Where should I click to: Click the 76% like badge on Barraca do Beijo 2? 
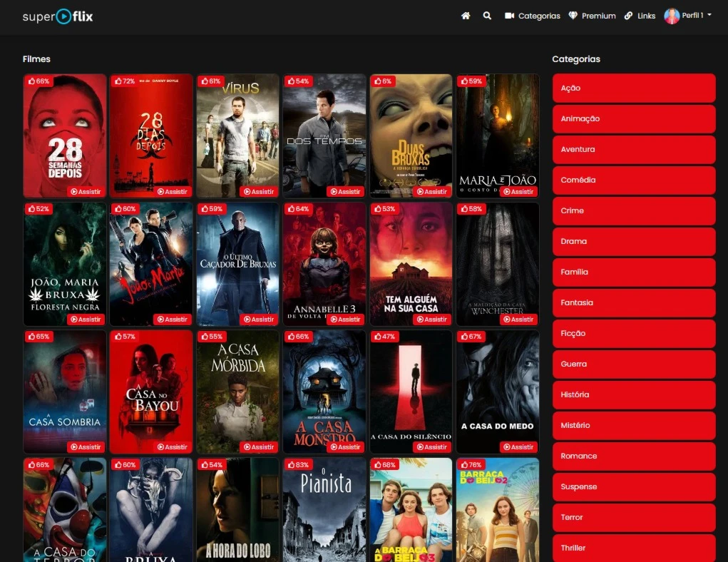click(471, 464)
